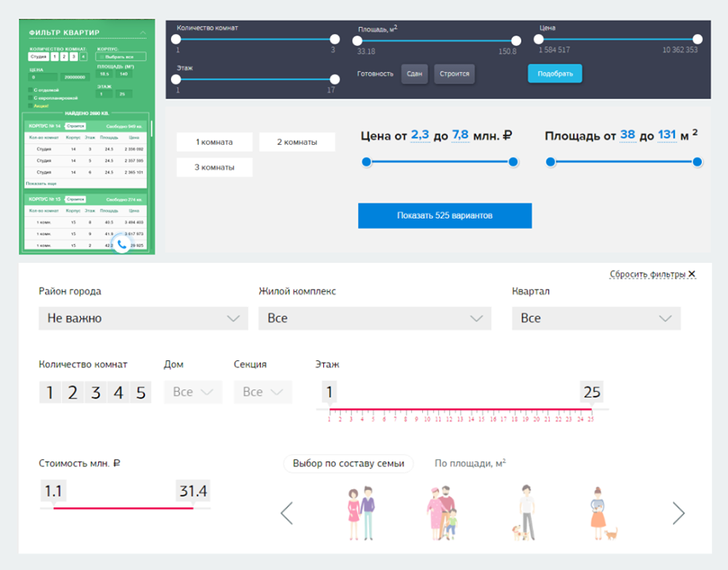Tap the floating phone call icon
Image resolution: width=728 pixels, height=570 pixels.
[122, 244]
